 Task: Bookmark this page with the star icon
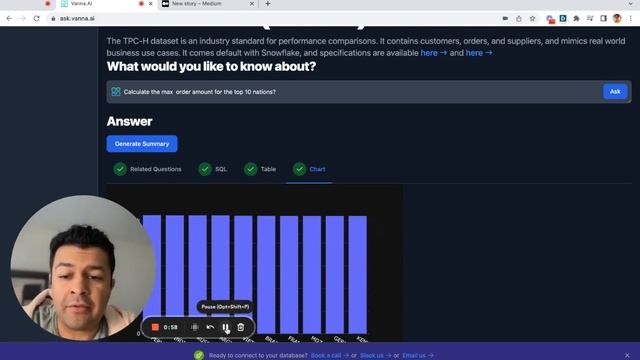532,18
